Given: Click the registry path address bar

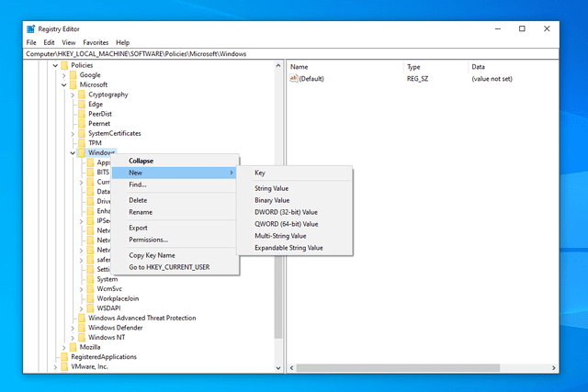Looking at the screenshot, I should point(291,54).
